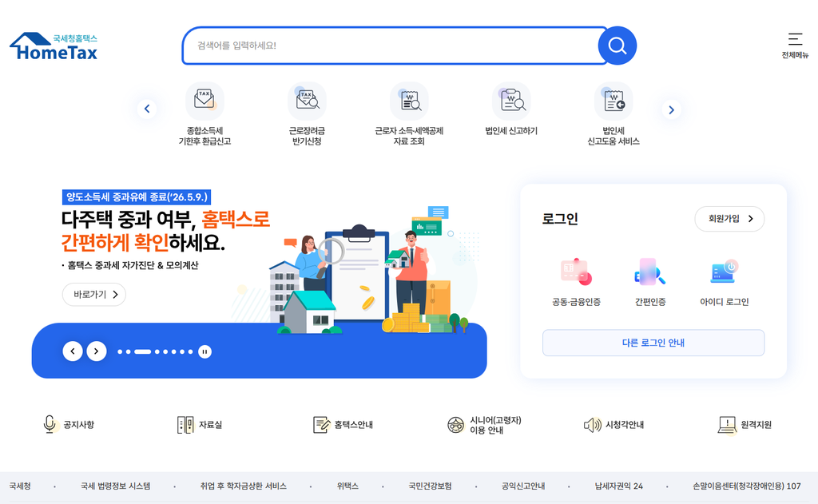Open 종합소득세 기한후 환급신고 shortcut icon

click(x=204, y=113)
